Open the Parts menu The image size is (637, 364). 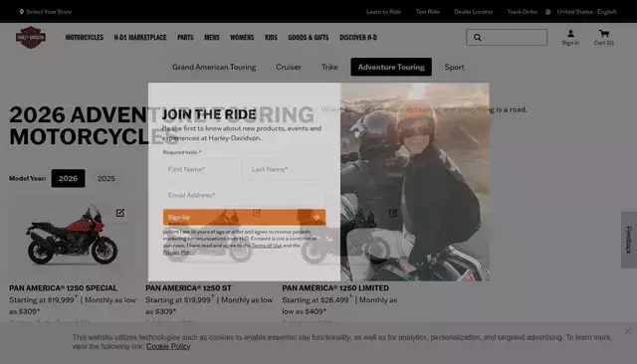tap(185, 38)
